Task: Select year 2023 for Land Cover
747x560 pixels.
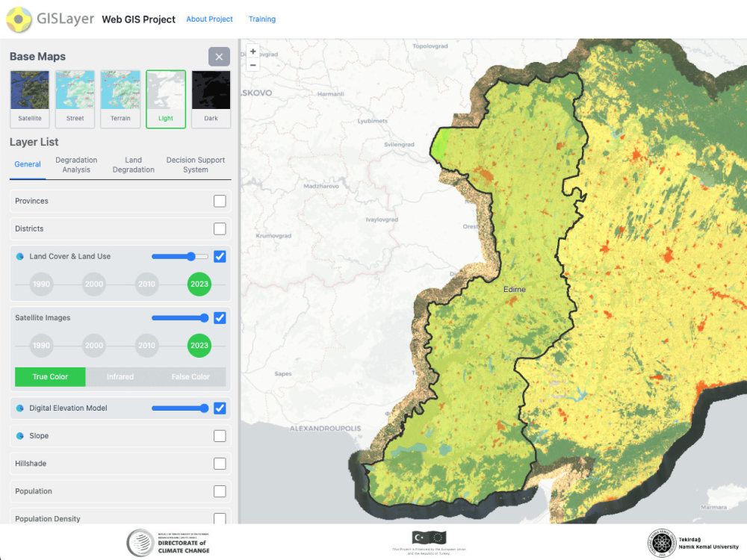Action: coord(199,284)
